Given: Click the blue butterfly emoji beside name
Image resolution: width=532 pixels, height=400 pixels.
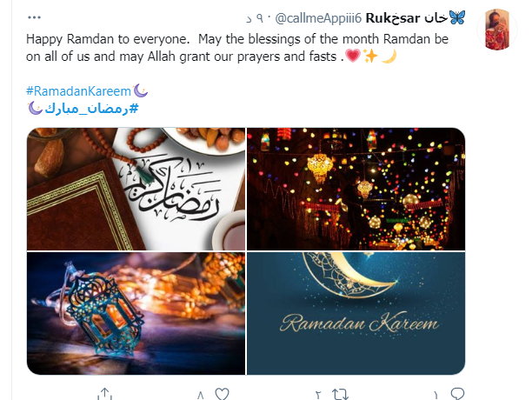Looking at the screenshot, I should point(457,17).
